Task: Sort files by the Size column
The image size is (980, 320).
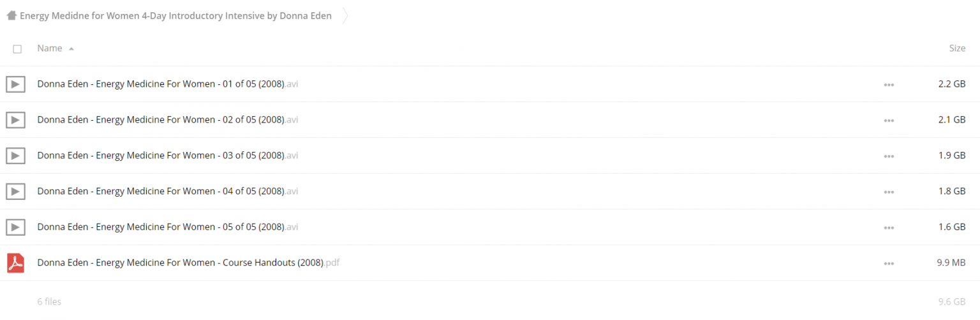Action: [x=957, y=49]
